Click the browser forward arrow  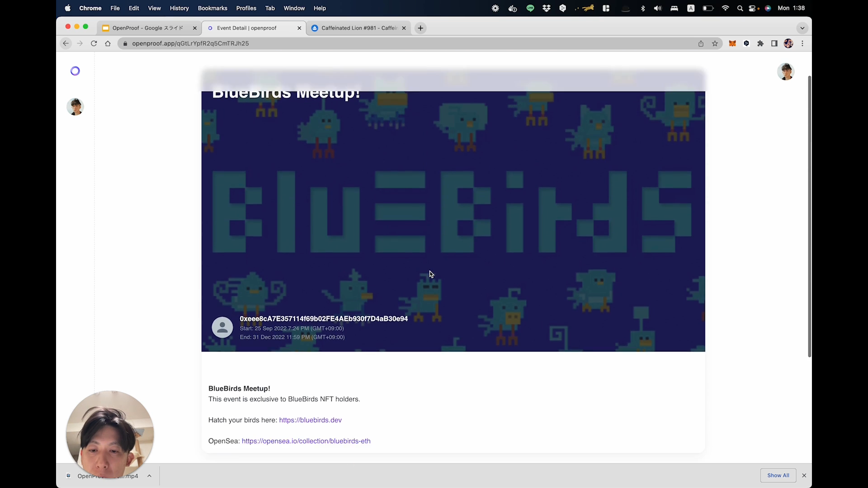80,43
